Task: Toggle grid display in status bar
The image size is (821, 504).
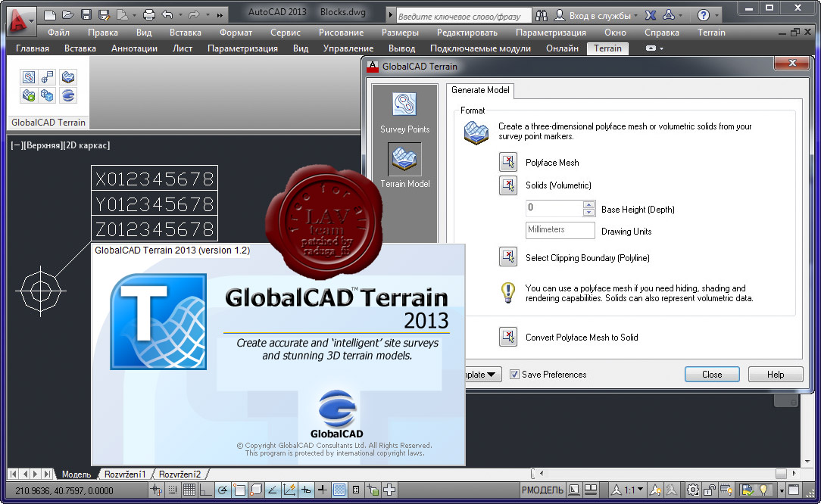Action: pyautogui.click(x=189, y=490)
